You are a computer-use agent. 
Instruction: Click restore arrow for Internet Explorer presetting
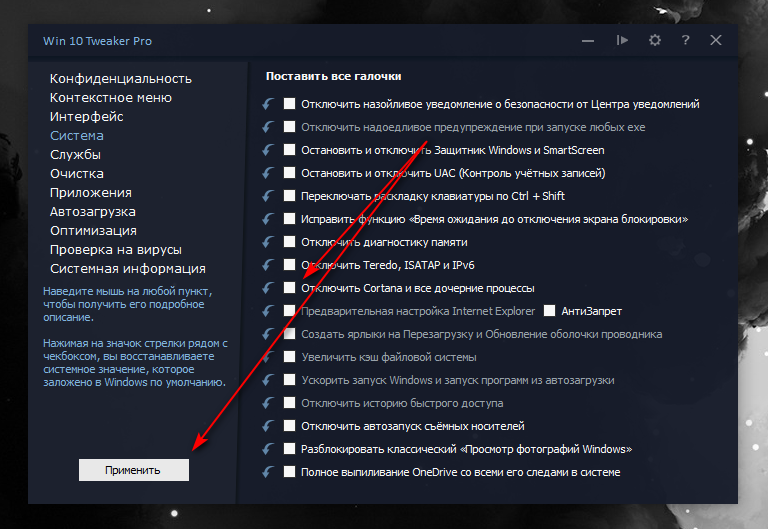pos(268,311)
